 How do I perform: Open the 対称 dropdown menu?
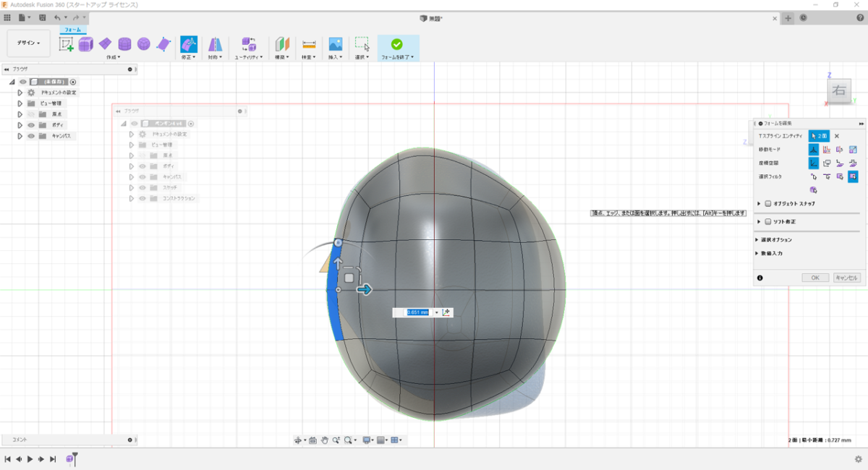[x=216, y=57]
